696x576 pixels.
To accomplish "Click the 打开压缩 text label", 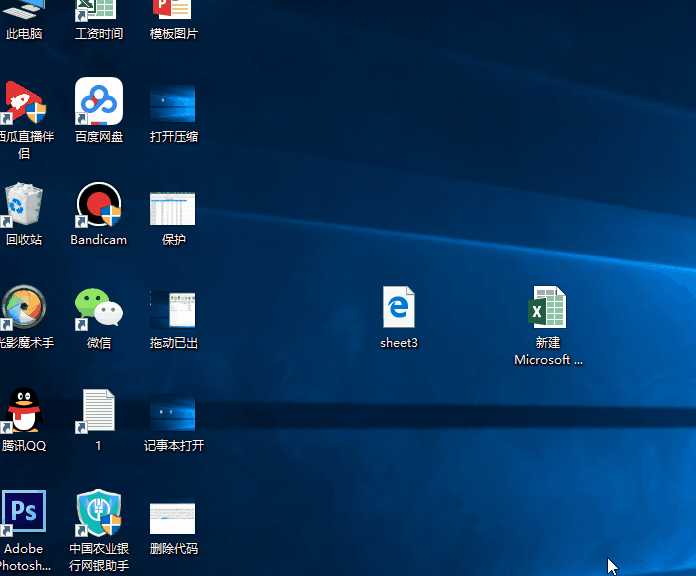I will [x=174, y=137].
